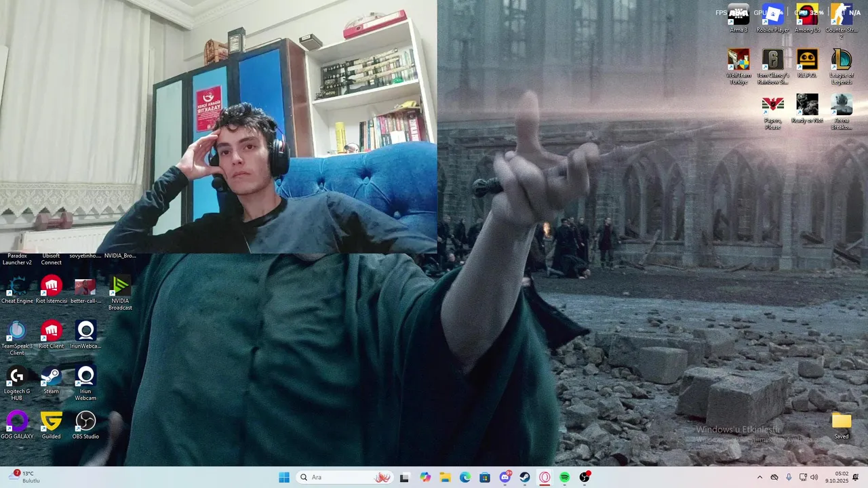The image size is (868, 488).
Task: Click the microphone tray icon
Action: pyautogui.click(x=789, y=477)
